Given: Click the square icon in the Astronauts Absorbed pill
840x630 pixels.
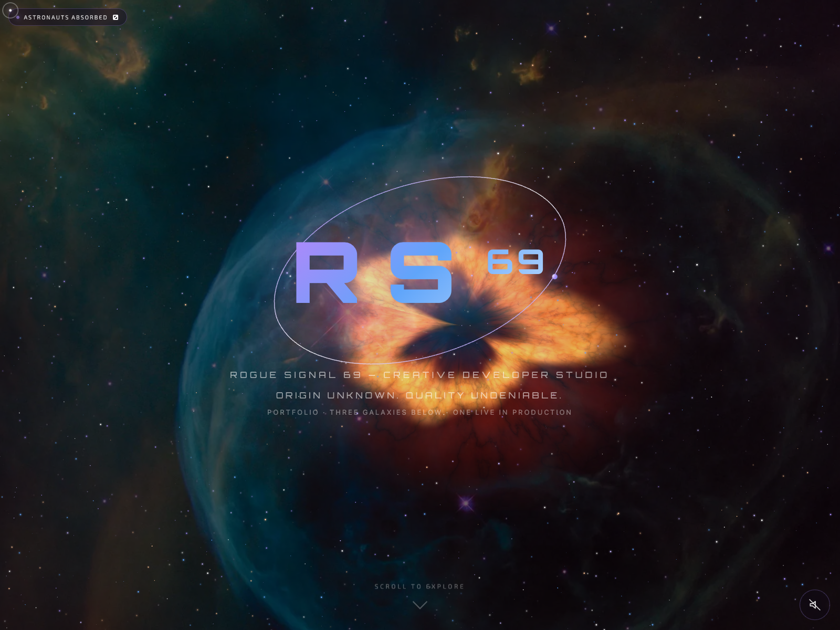Looking at the screenshot, I should point(115,17).
